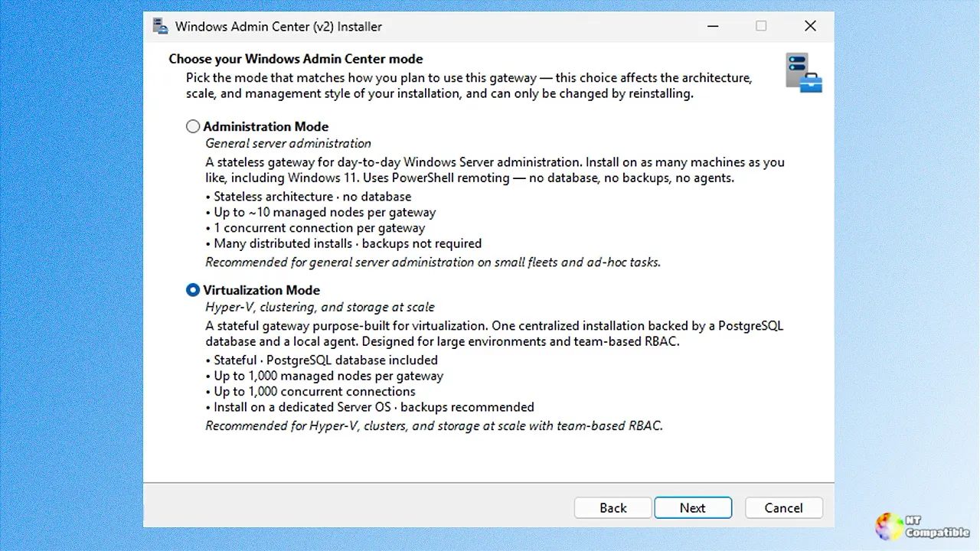
Task: Click "Many distributed installs · backups not required" bullet
Action: click(x=344, y=243)
